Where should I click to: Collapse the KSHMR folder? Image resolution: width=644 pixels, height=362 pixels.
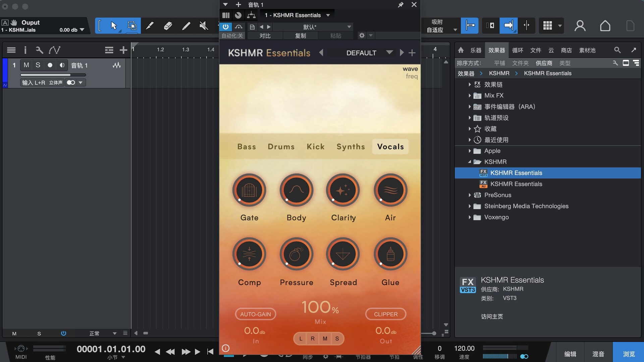470,162
